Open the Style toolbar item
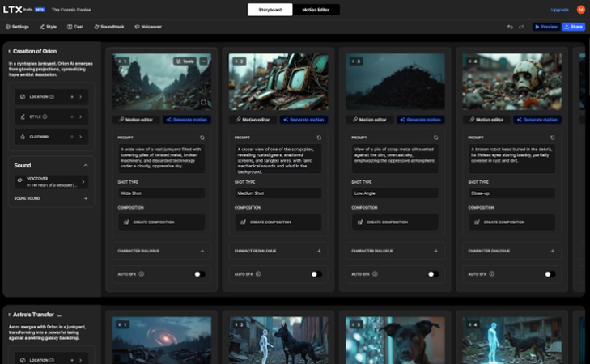Image resolution: width=590 pixels, height=364 pixels. tap(49, 27)
